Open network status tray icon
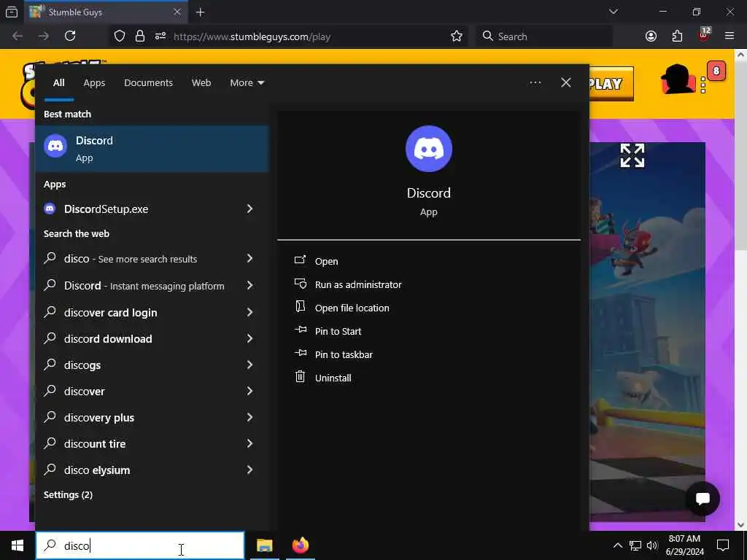This screenshot has width=747, height=560. pos(635,545)
